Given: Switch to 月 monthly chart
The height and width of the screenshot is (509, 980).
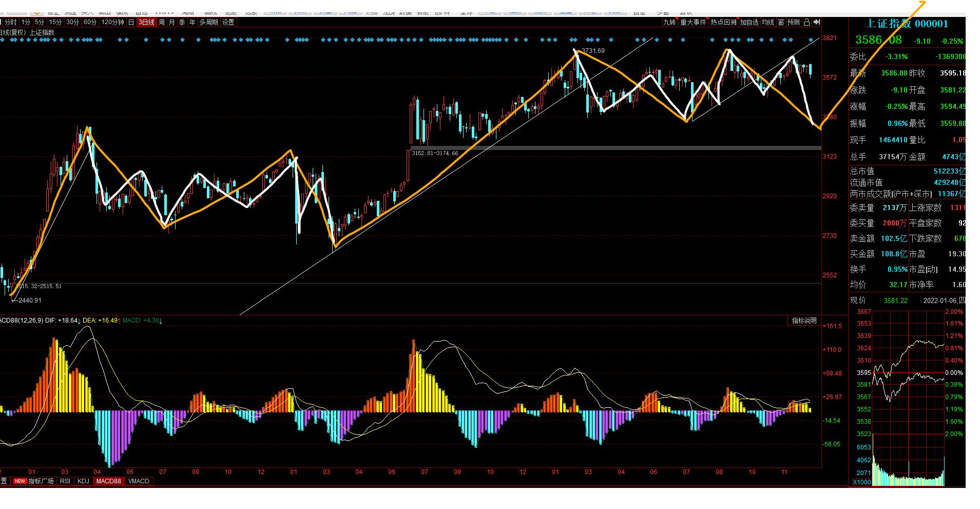Looking at the screenshot, I should click(172, 22).
